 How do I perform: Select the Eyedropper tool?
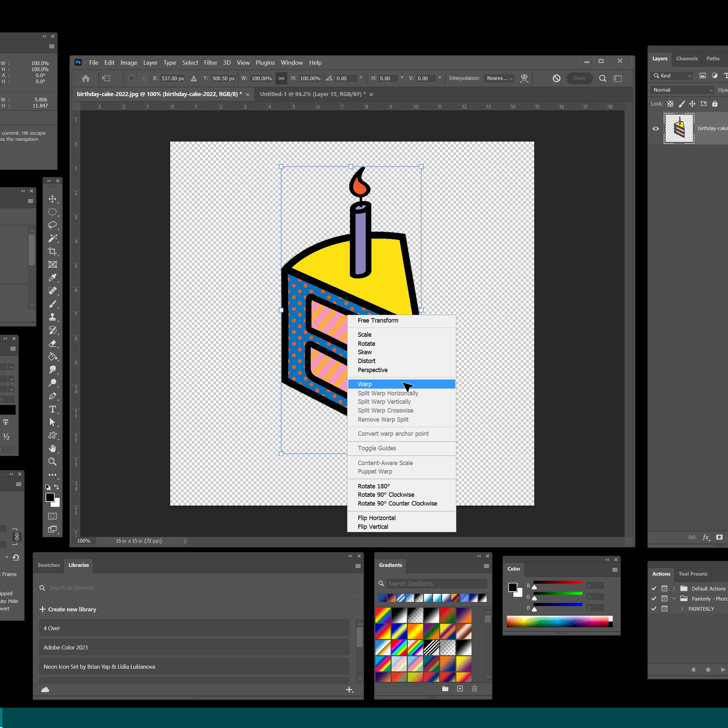(52, 278)
